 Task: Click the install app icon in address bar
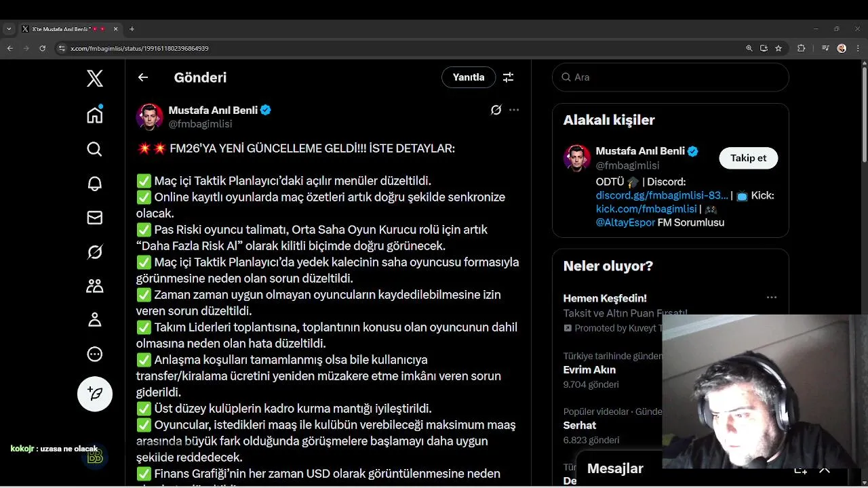pyautogui.click(x=764, y=48)
